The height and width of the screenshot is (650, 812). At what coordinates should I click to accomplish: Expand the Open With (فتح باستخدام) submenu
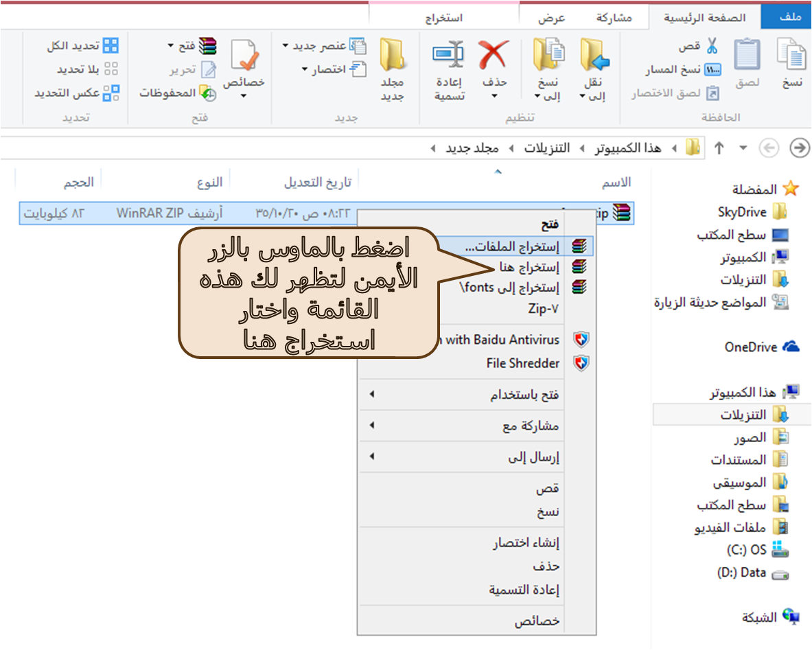[467, 395]
